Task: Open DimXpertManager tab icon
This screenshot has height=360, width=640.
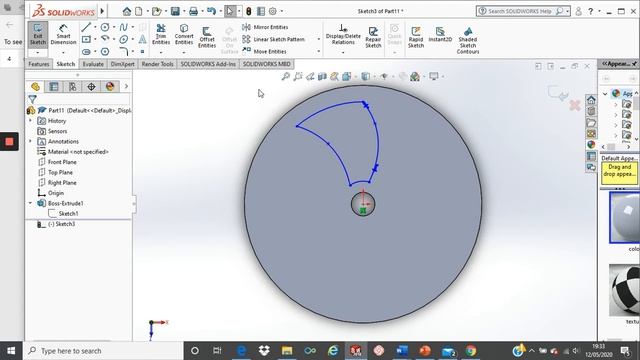Action: (91, 87)
